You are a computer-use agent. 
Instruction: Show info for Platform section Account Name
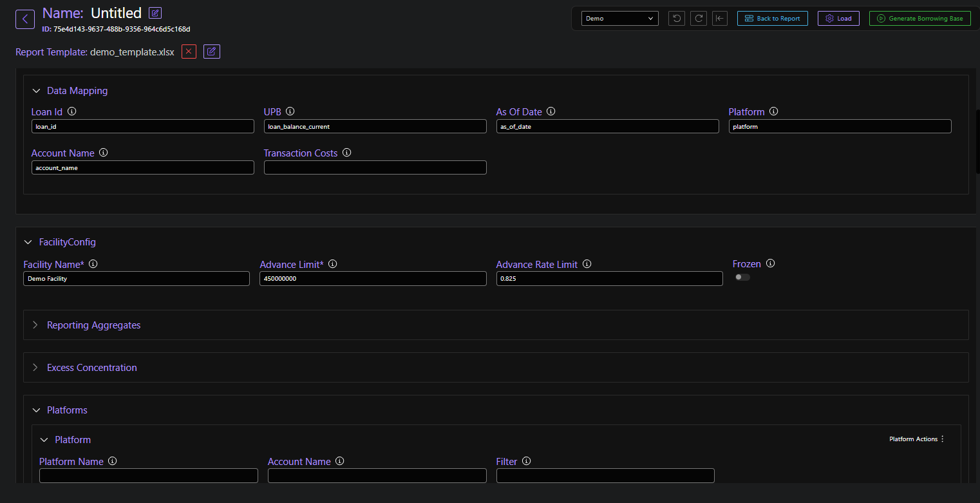339,461
